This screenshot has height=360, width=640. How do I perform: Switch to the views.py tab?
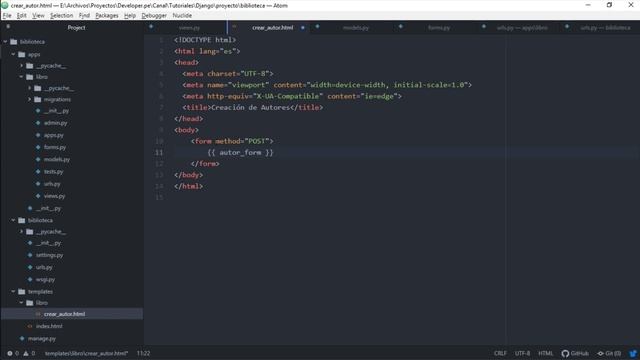pos(189,28)
